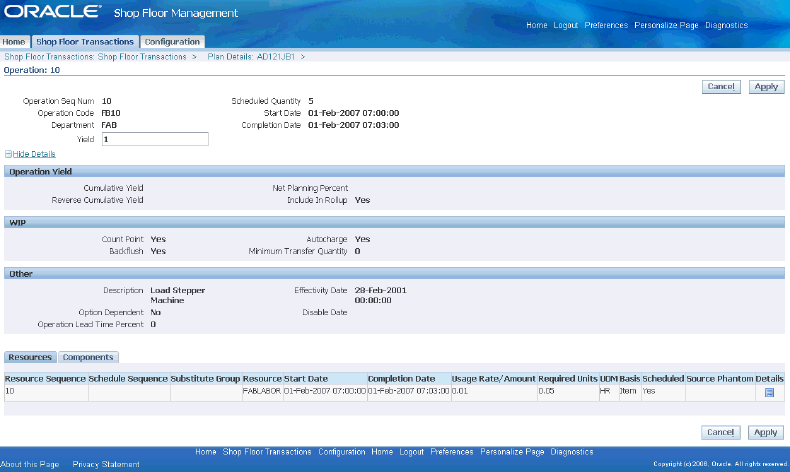The width and height of the screenshot is (790, 472).
Task: Open Diagnostics link in header
Action: 727,25
